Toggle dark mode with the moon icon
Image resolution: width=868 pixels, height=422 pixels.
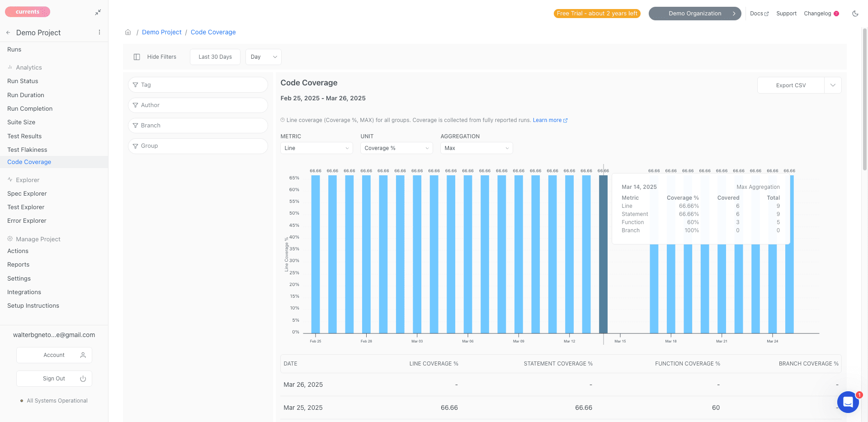855,14
